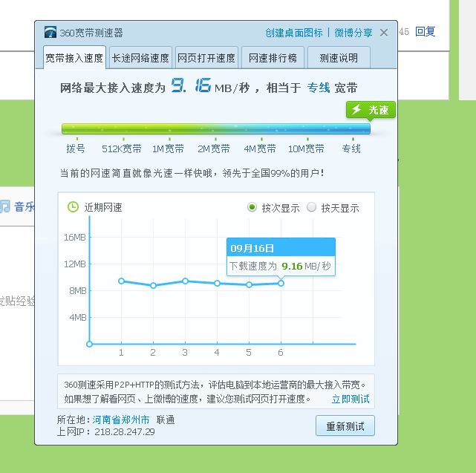Viewport: 476px width, 473px height.
Task: Open the 长途网络速度 tab
Action: pos(140,58)
